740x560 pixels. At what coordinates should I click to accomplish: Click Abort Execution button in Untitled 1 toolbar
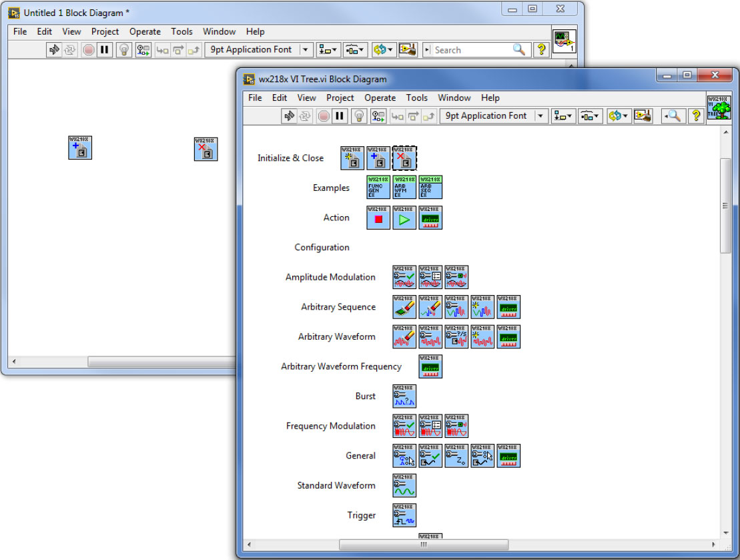tap(88, 50)
